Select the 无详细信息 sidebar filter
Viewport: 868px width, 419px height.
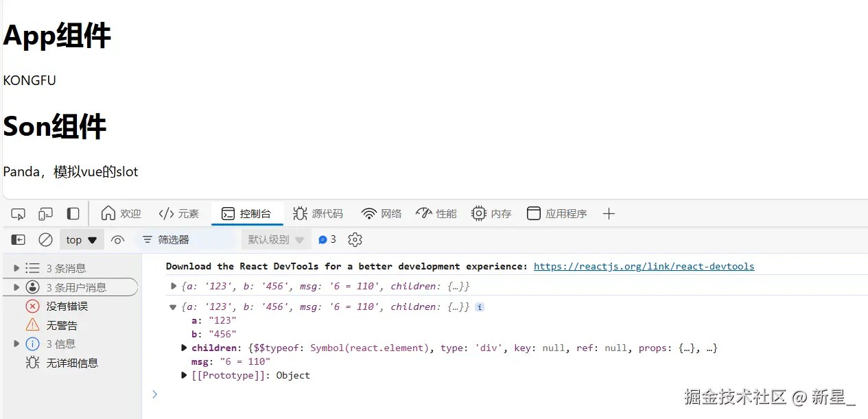coord(71,363)
